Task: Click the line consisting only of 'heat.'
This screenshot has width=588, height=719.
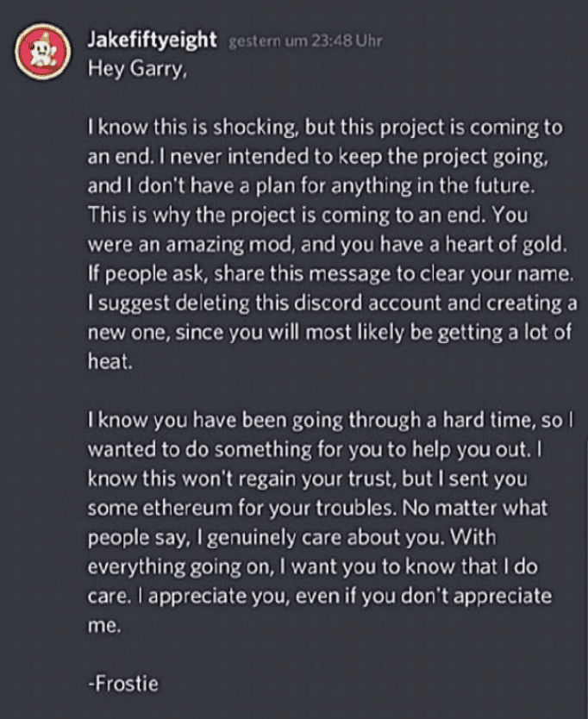Action: click(x=110, y=362)
